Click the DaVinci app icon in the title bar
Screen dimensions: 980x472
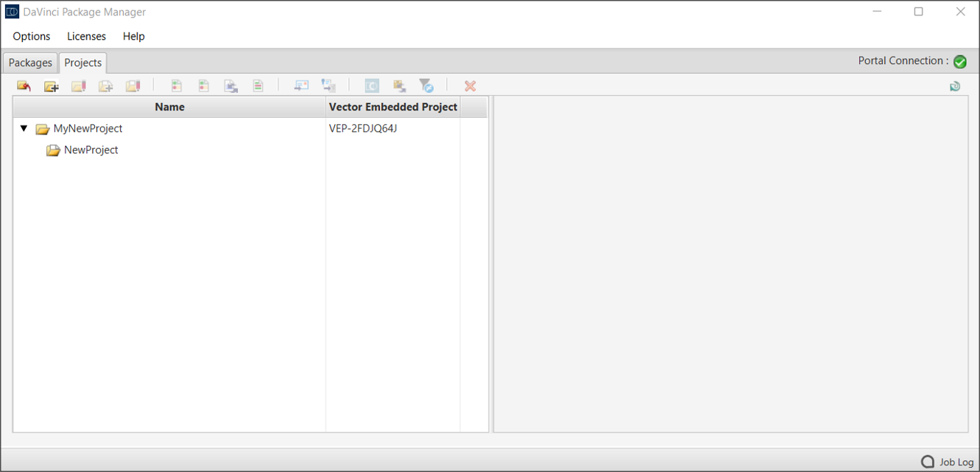(12, 12)
